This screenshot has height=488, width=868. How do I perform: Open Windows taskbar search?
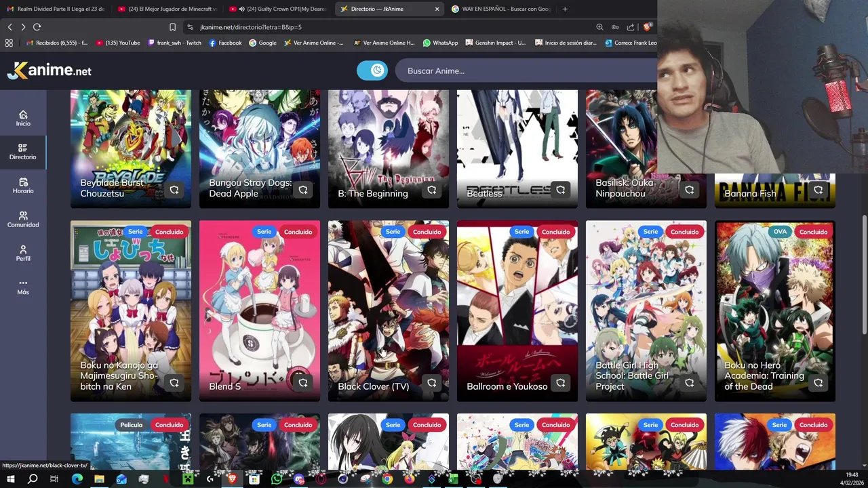tap(33, 479)
